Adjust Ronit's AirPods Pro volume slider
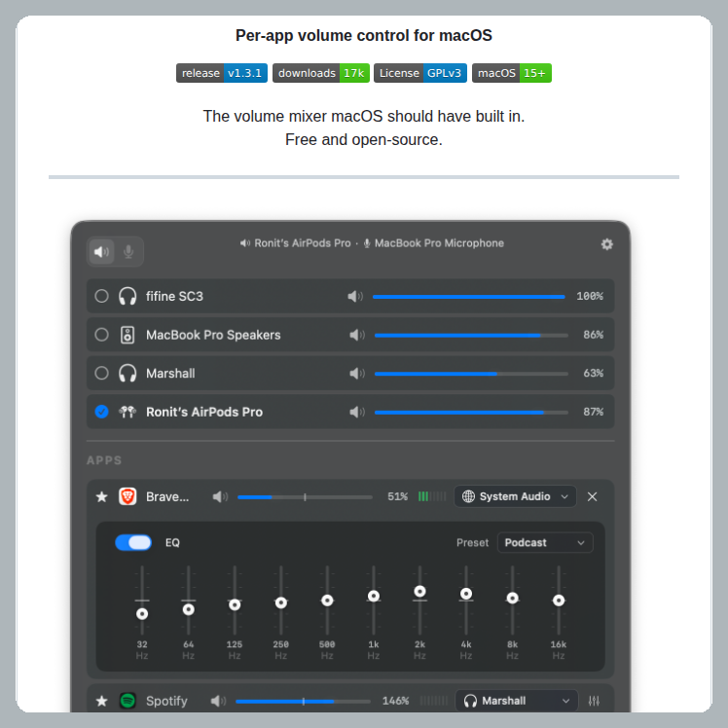Viewport: 728px width, 728px height. click(471, 412)
